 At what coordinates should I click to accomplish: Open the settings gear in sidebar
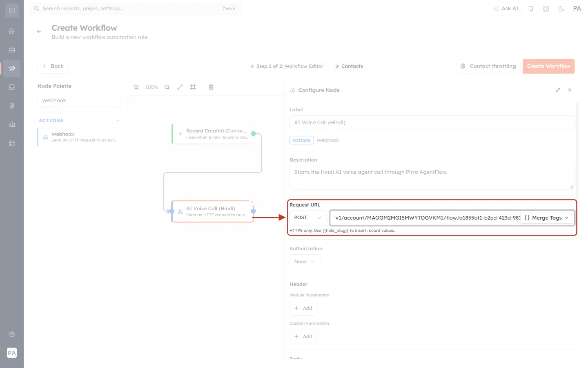[12, 334]
